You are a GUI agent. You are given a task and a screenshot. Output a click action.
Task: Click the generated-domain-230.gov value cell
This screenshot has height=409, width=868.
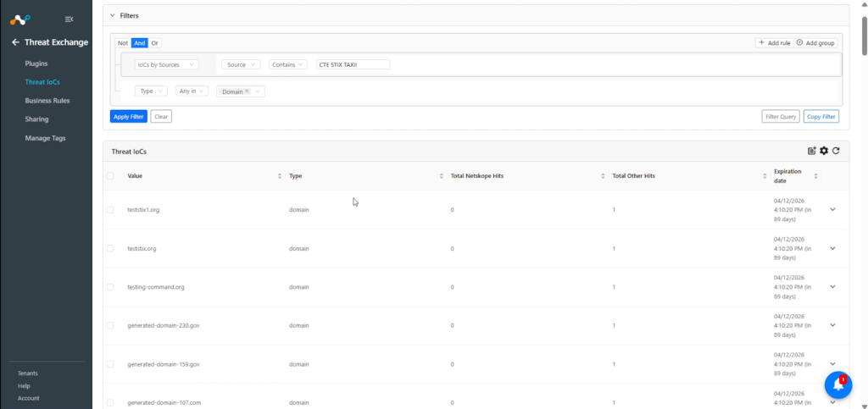tap(164, 325)
